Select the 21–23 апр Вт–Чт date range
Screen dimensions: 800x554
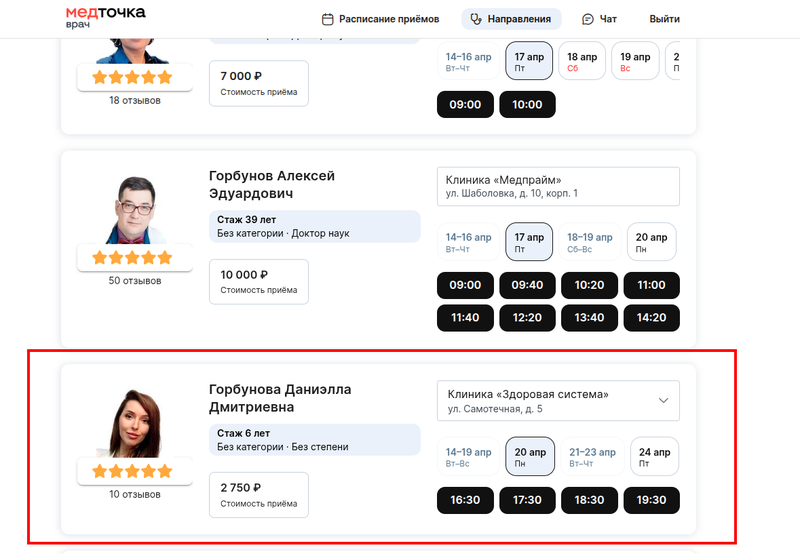pos(592,457)
